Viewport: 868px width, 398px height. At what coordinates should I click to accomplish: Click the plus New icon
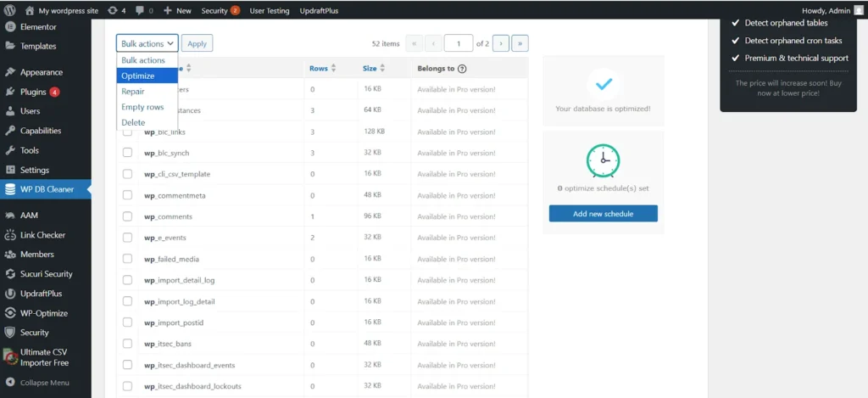pyautogui.click(x=168, y=10)
